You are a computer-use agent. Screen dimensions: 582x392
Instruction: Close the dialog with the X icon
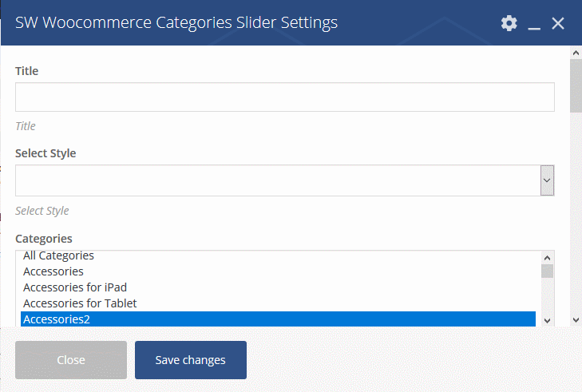558,23
